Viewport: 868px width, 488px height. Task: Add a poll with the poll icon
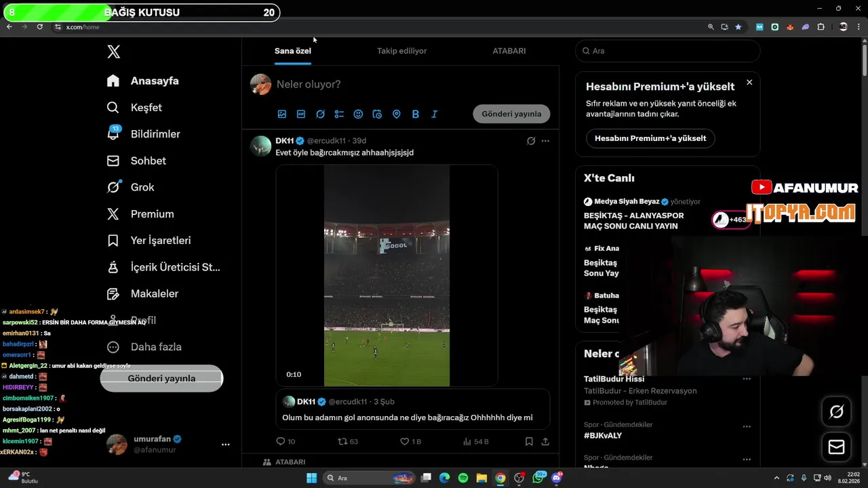click(x=339, y=114)
